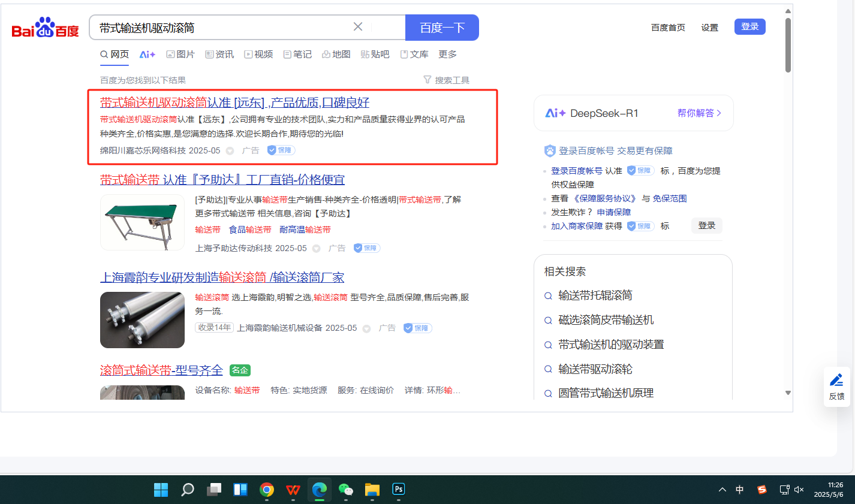
Task: Show hidden system tray icons chevron
Action: point(722,490)
